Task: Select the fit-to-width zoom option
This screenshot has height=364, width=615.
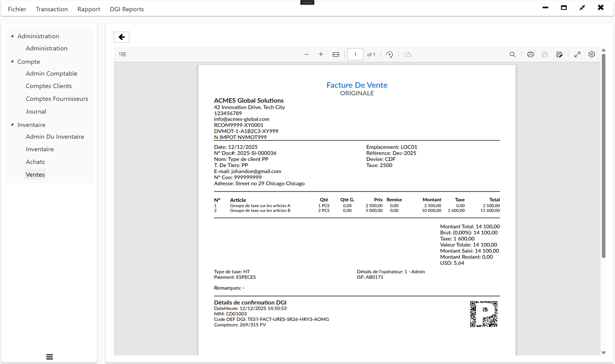Action: [336, 54]
